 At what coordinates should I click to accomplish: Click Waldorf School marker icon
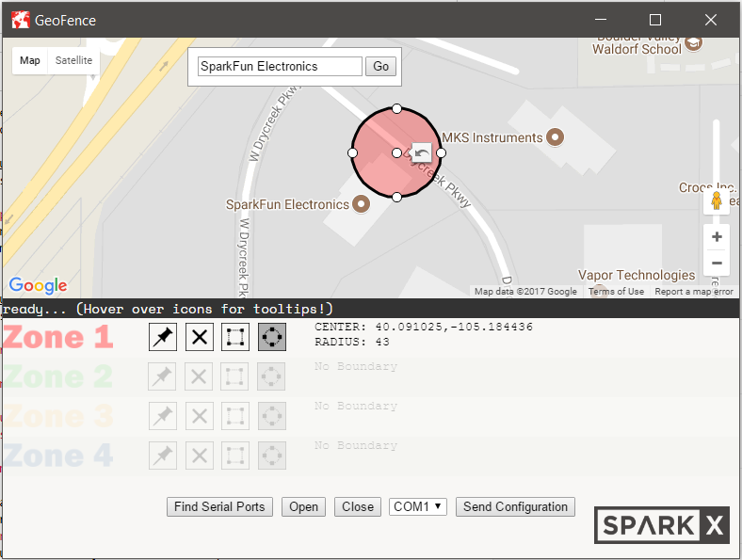coord(693,43)
